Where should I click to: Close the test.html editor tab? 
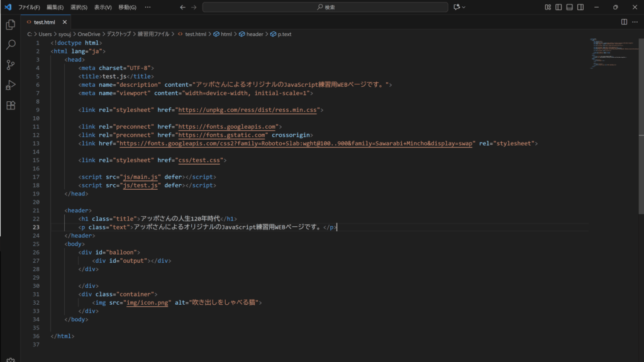tap(65, 21)
